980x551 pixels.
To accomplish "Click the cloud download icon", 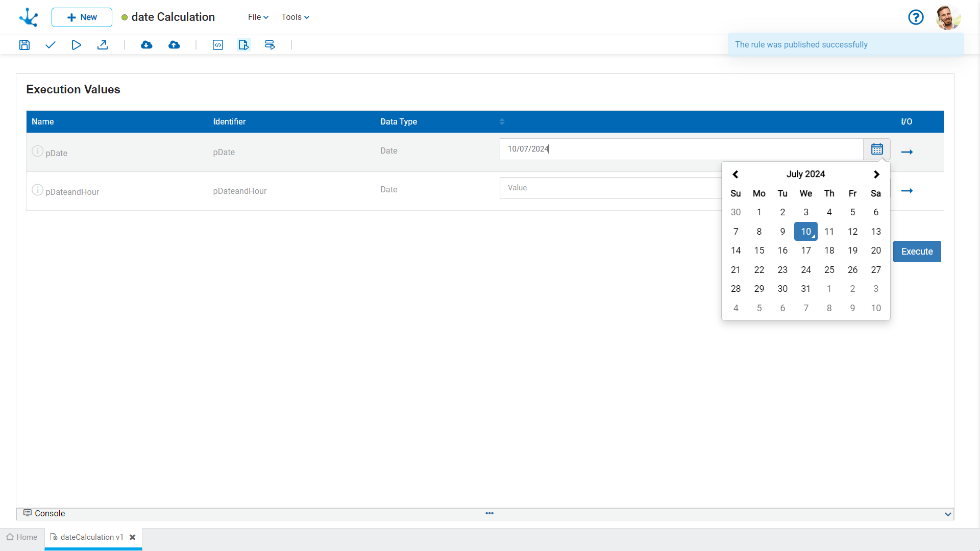I will pyautogui.click(x=146, y=45).
